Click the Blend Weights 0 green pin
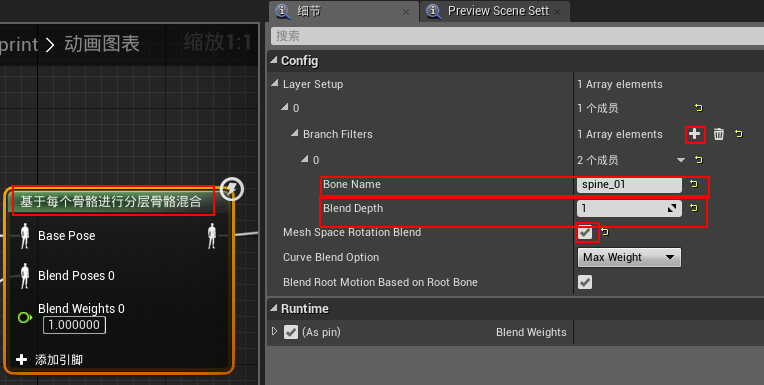Screen dimensions: 764x385 (x=25, y=318)
